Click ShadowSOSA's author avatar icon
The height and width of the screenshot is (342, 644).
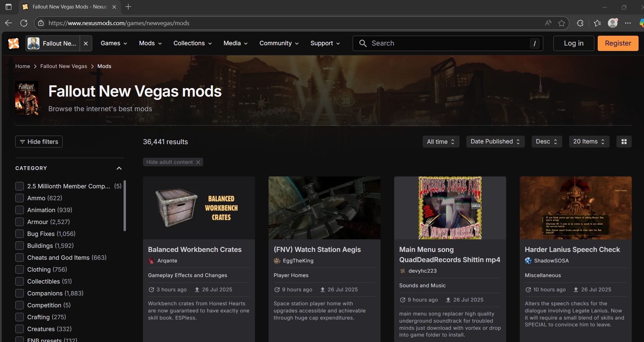click(528, 261)
